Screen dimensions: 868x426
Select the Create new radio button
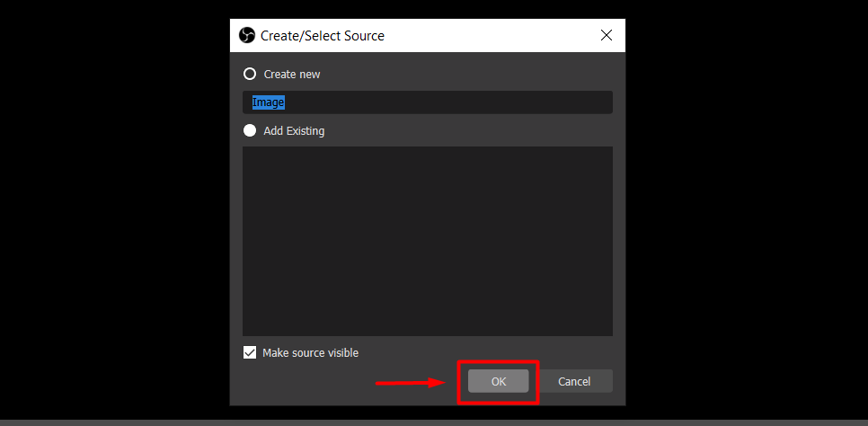click(x=250, y=74)
